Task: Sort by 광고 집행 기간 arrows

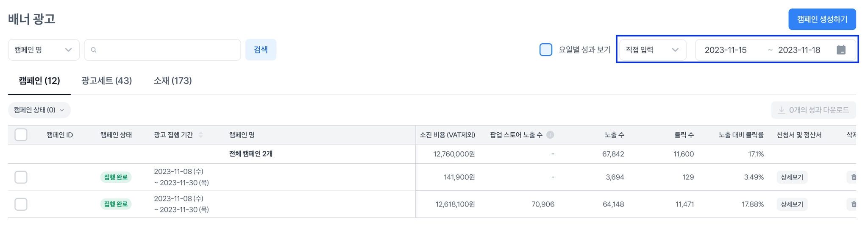Action: click(x=201, y=135)
